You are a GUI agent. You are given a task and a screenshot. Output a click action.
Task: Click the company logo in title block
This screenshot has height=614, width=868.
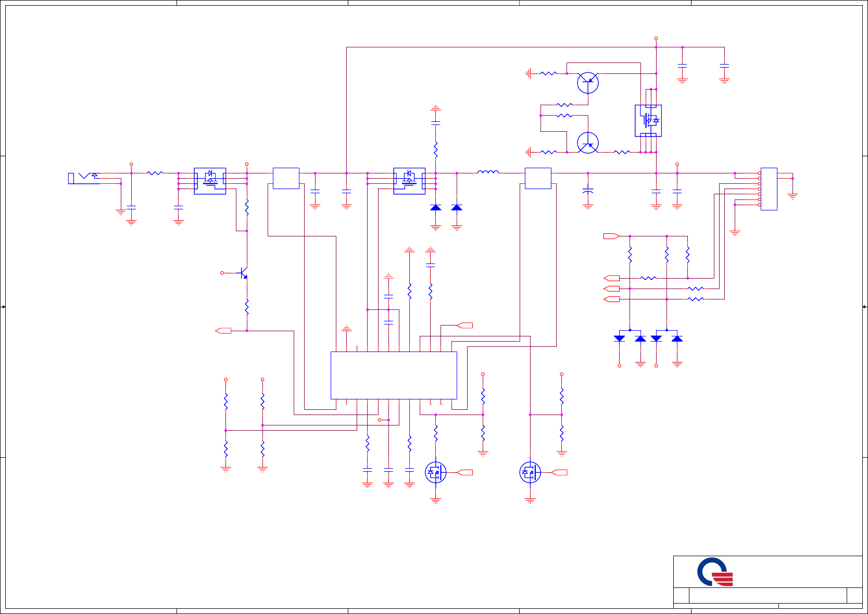pos(715,572)
